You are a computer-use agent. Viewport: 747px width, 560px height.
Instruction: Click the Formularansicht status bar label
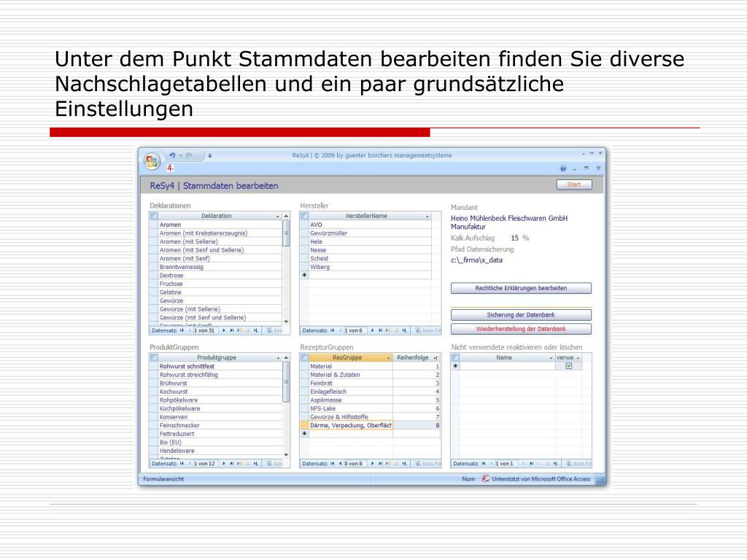[163, 479]
